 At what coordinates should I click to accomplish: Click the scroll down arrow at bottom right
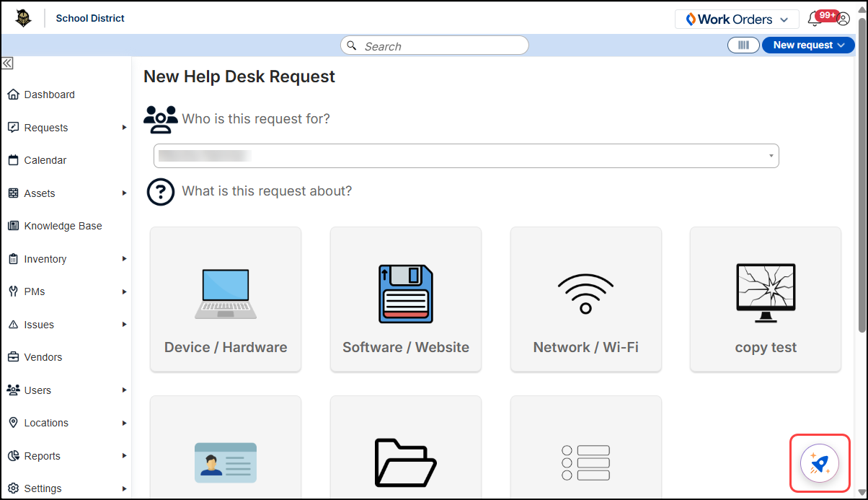[x=861, y=494]
